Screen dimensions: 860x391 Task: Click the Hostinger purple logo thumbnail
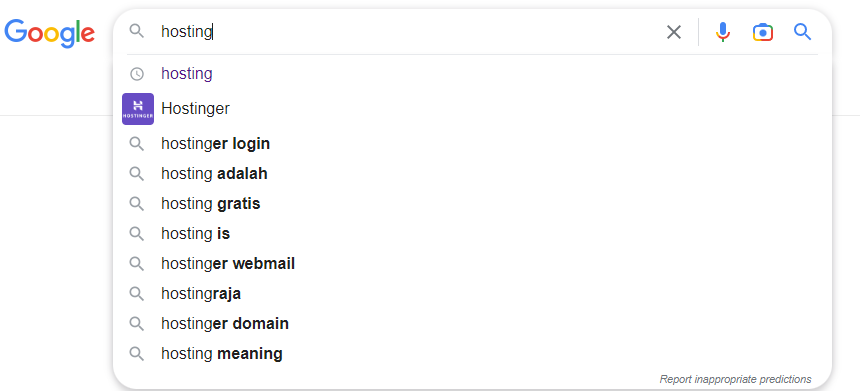pos(138,109)
